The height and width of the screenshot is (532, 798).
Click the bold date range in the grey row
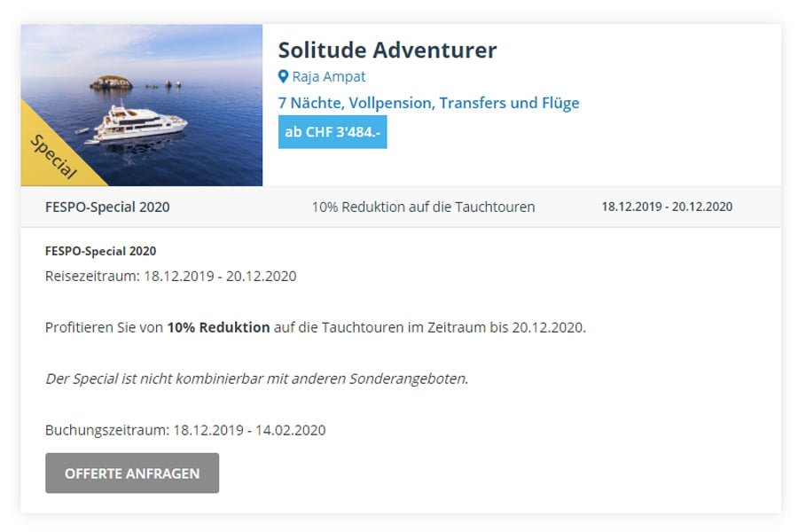pyautogui.click(x=667, y=207)
